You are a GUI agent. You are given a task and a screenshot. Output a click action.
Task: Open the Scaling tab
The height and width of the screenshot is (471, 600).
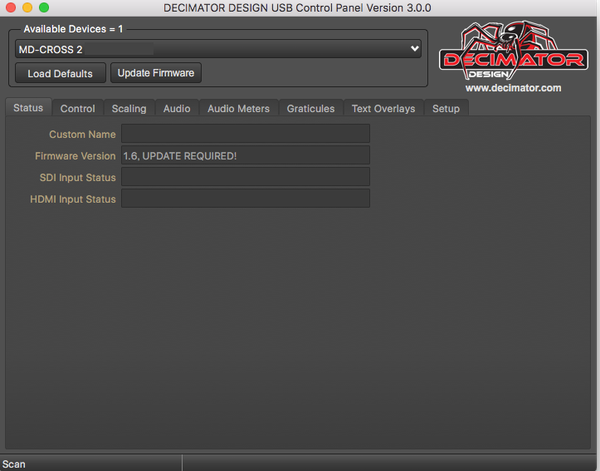129,109
